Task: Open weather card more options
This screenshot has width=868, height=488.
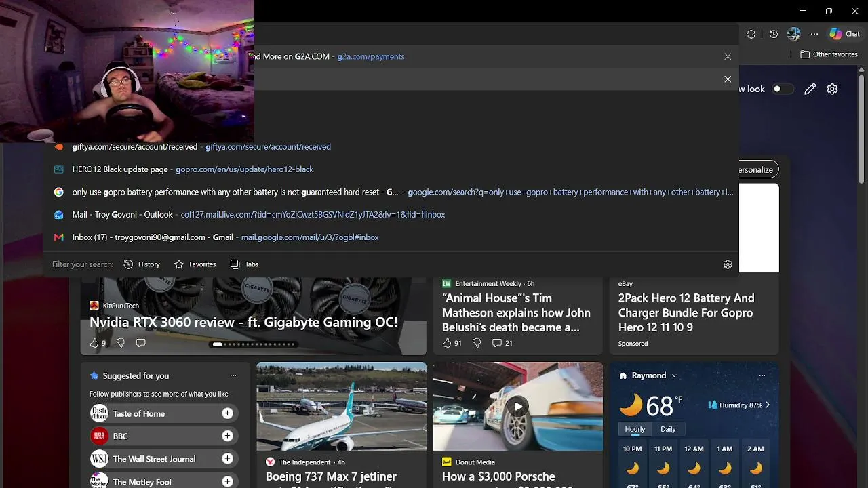Action: [762, 375]
